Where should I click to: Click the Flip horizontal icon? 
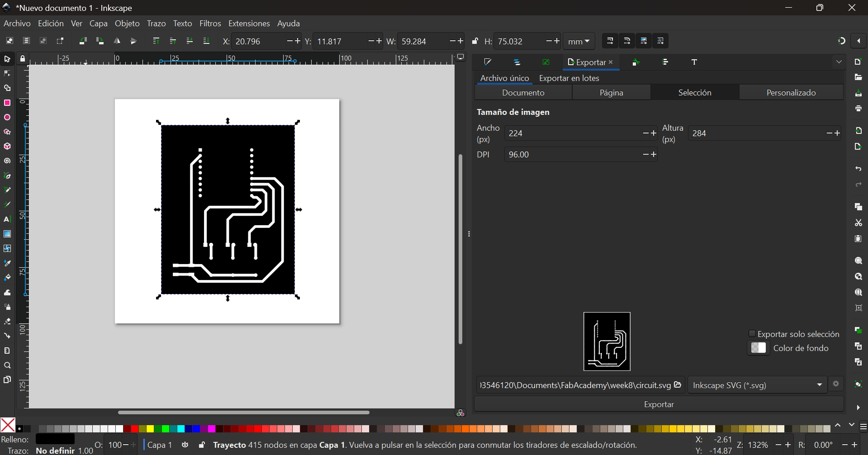click(117, 41)
